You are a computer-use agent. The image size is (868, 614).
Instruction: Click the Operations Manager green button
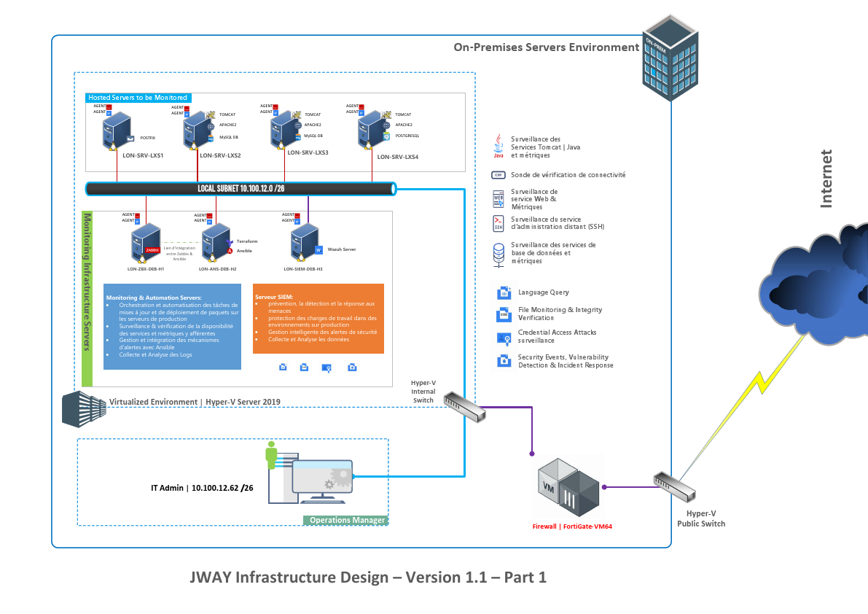tap(345, 520)
